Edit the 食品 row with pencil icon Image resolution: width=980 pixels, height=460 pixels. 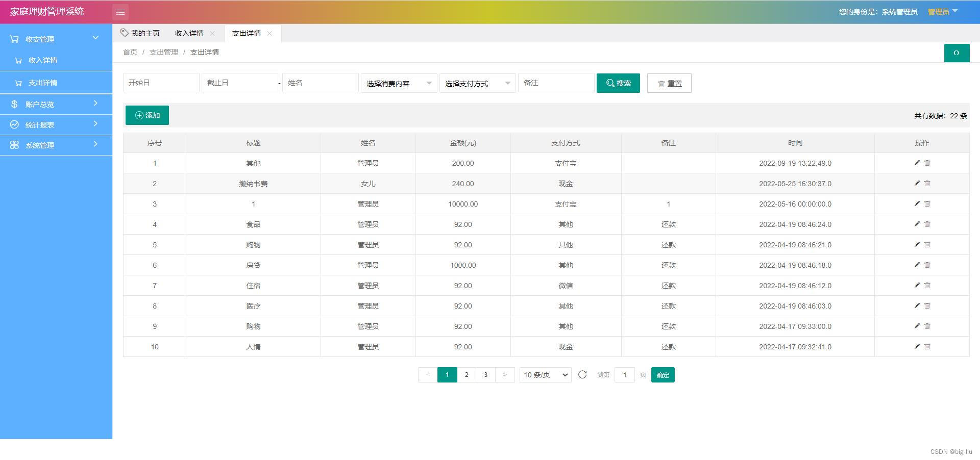click(917, 224)
